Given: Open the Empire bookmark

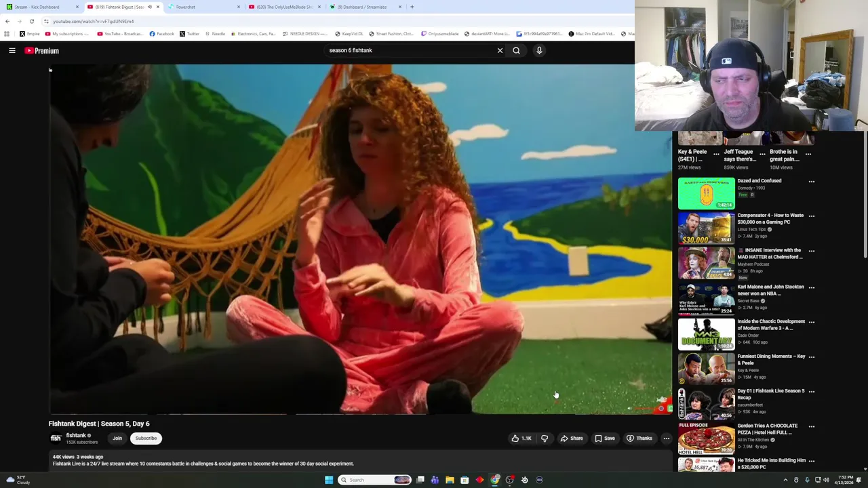Looking at the screenshot, I should tap(29, 34).
